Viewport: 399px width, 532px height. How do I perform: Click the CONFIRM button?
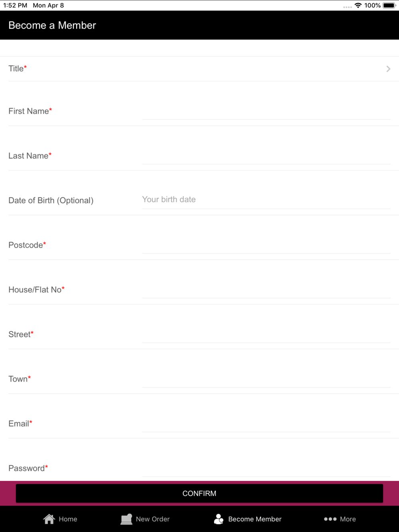tap(199, 493)
